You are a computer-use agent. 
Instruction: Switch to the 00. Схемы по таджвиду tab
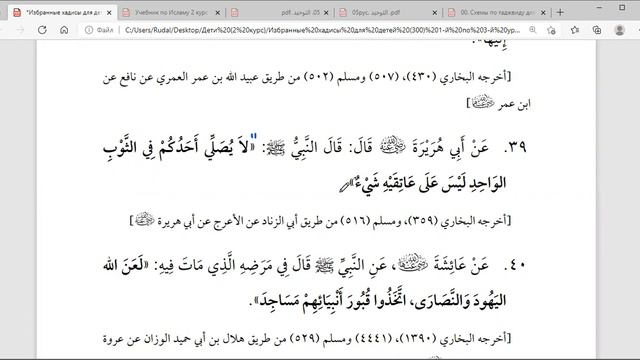point(497,13)
